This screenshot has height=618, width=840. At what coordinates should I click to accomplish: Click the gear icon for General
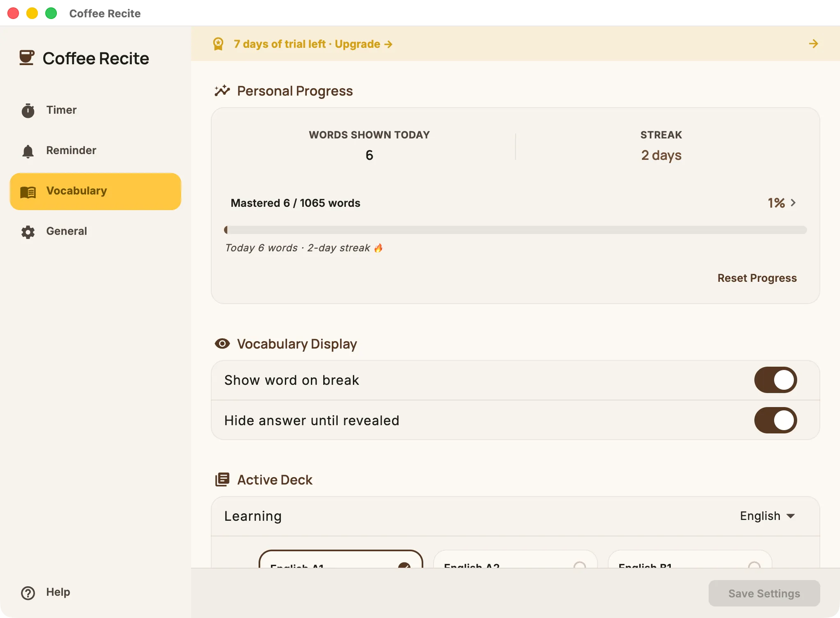pyautogui.click(x=28, y=232)
